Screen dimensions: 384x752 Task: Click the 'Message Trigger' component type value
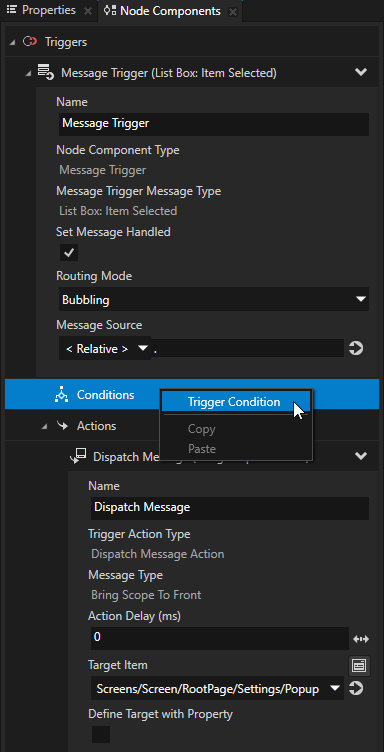tap(103, 170)
